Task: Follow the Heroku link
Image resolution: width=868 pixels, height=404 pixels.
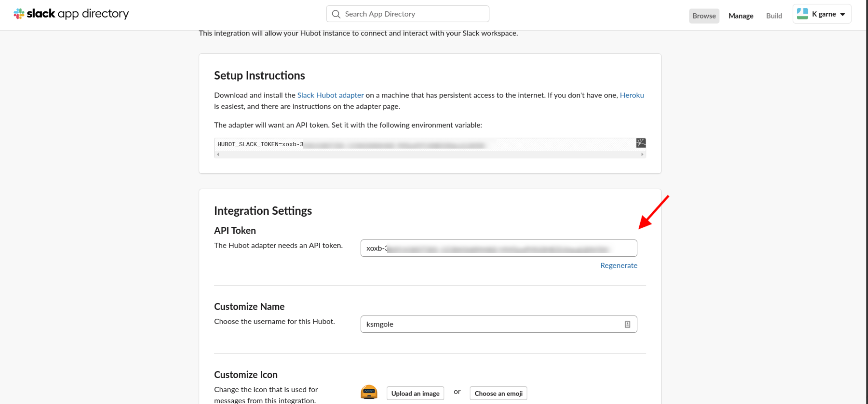Action: click(631, 95)
